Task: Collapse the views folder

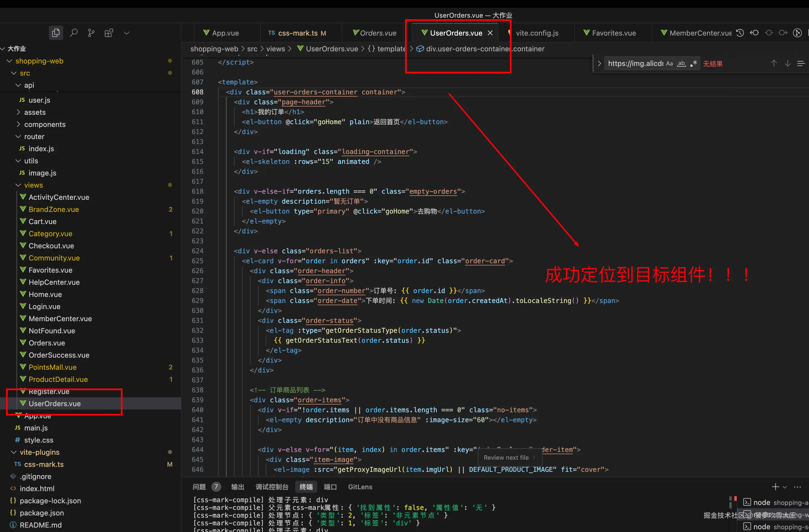Action: tap(33, 185)
